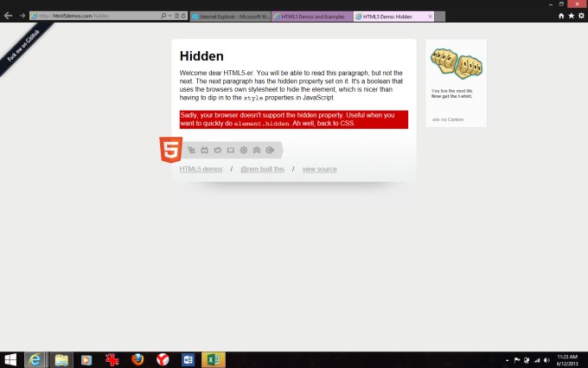
Task: Open the Windows Start button
Action: click(x=10, y=359)
